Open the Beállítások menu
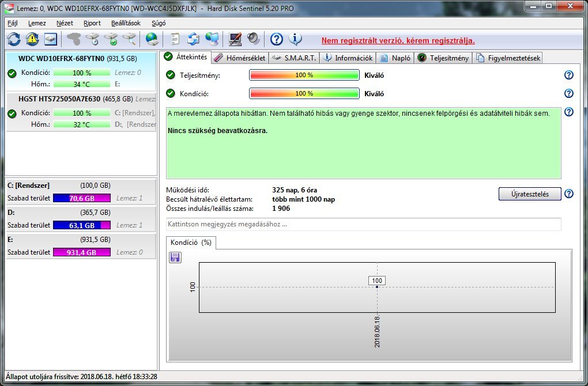Image resolution: width=588 pixels, height=386 pixels. coord(126,23)
